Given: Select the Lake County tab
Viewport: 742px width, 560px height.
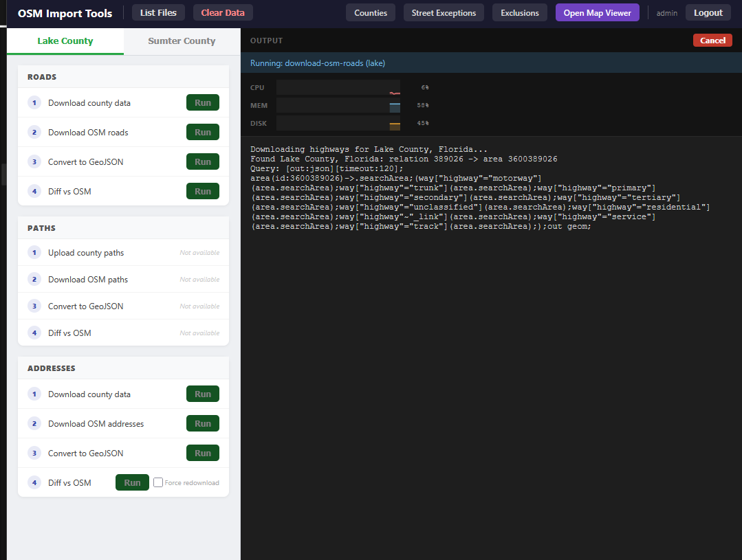Looking at the screenshot, I should pyautogui.click(x=65, y=41).
